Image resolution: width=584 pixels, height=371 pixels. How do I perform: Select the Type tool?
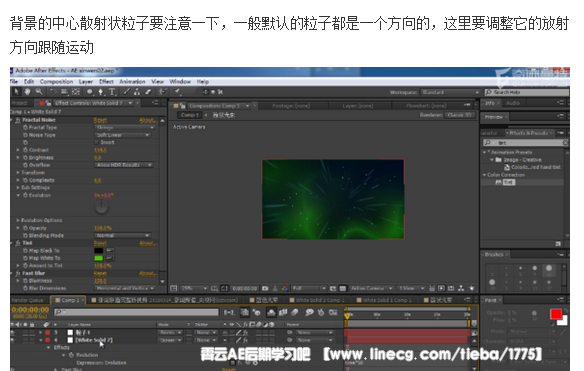pyautogui.click(x=112, y=92)
